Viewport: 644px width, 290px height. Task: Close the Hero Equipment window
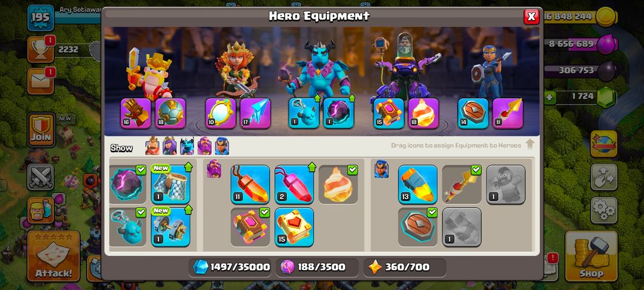[x=531, y=16]
